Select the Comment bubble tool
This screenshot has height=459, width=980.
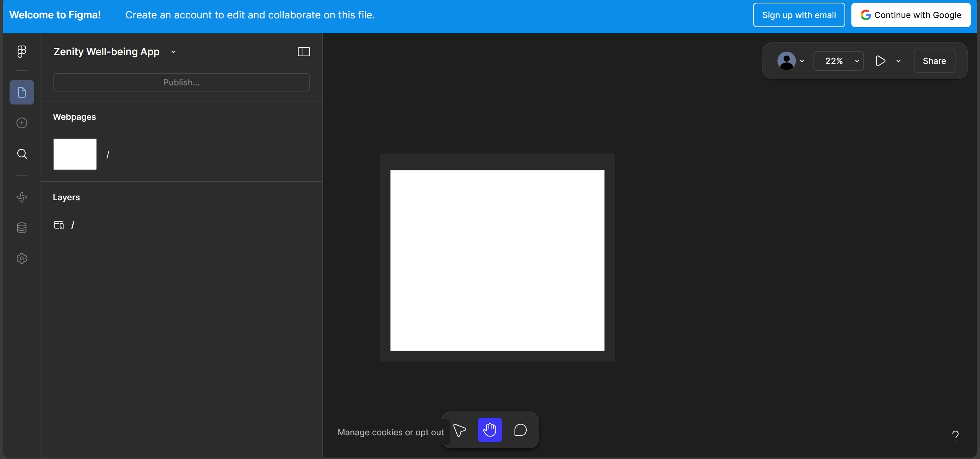pos(520,430)
